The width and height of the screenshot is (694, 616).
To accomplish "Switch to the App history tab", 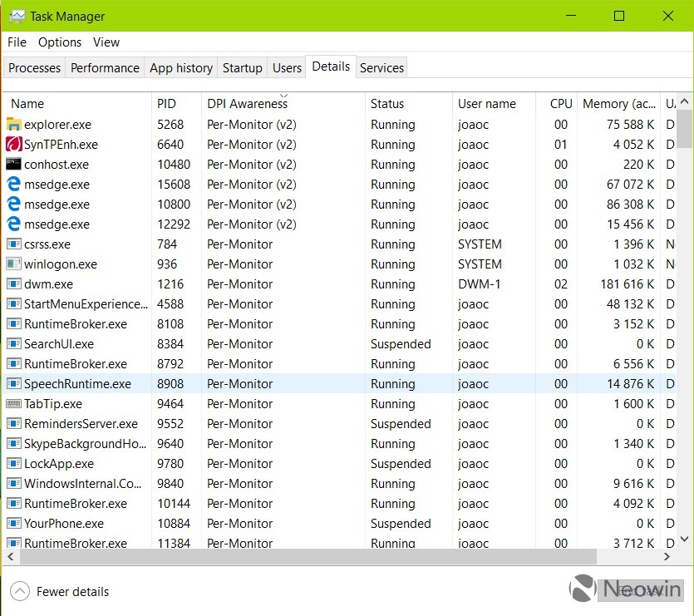I will [181, 68].
